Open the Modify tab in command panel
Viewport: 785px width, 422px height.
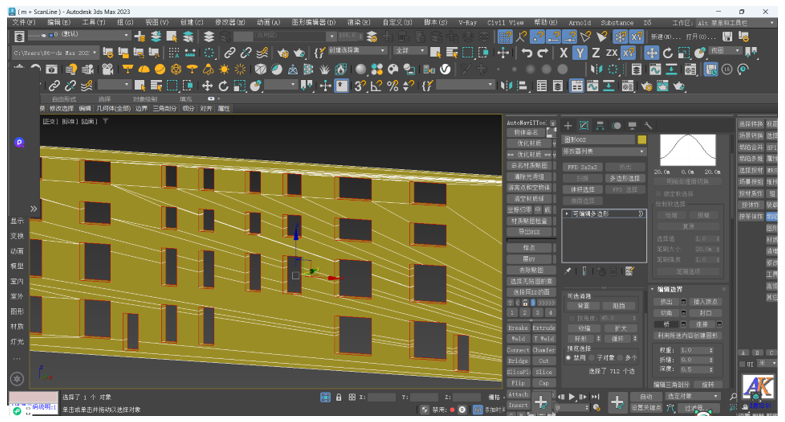[585, 126]
